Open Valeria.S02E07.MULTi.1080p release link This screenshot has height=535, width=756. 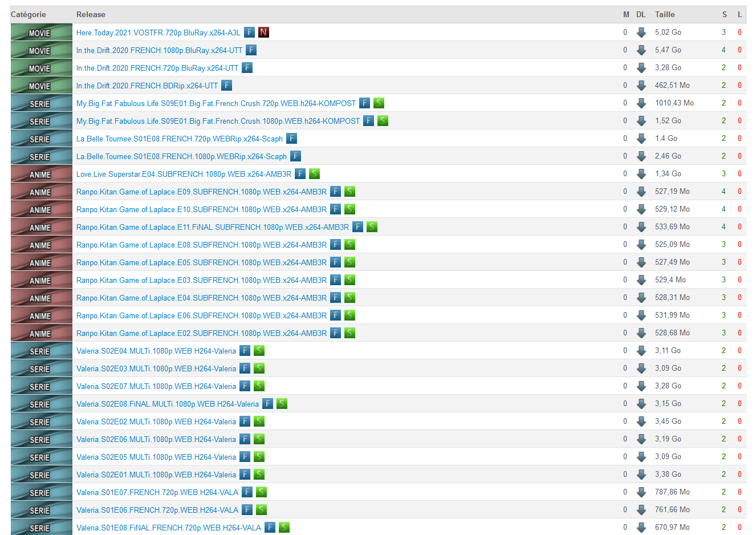156,386
